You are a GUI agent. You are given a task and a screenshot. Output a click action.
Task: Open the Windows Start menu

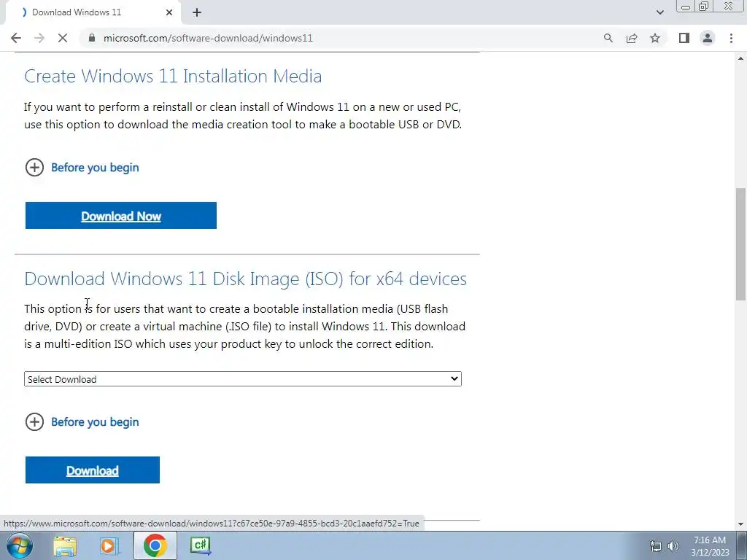(19, 545)
